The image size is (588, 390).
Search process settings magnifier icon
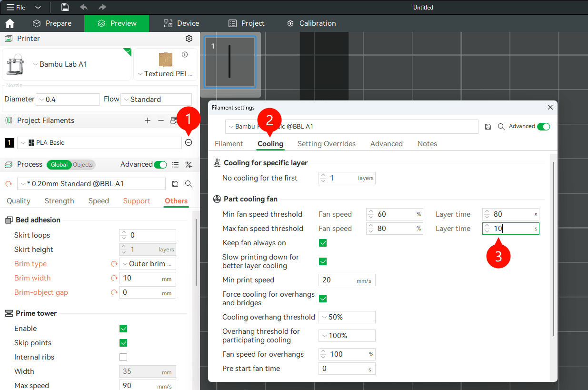click(189, 184)
